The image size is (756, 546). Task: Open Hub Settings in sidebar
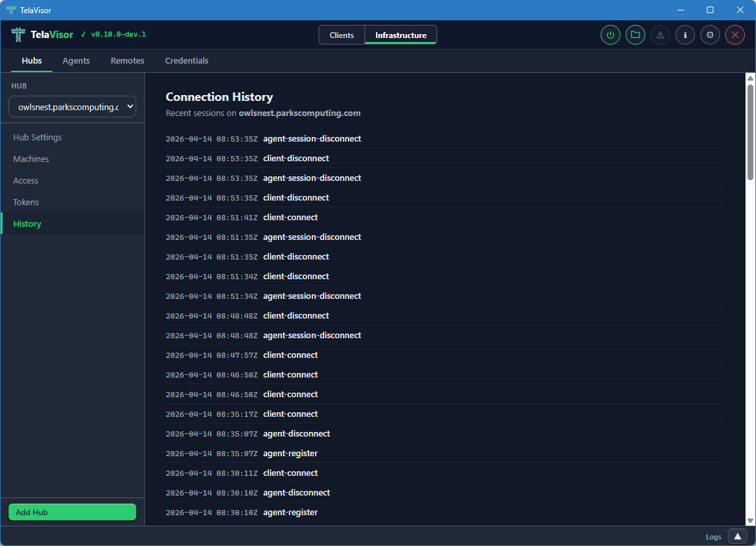(x=37, y=138)
